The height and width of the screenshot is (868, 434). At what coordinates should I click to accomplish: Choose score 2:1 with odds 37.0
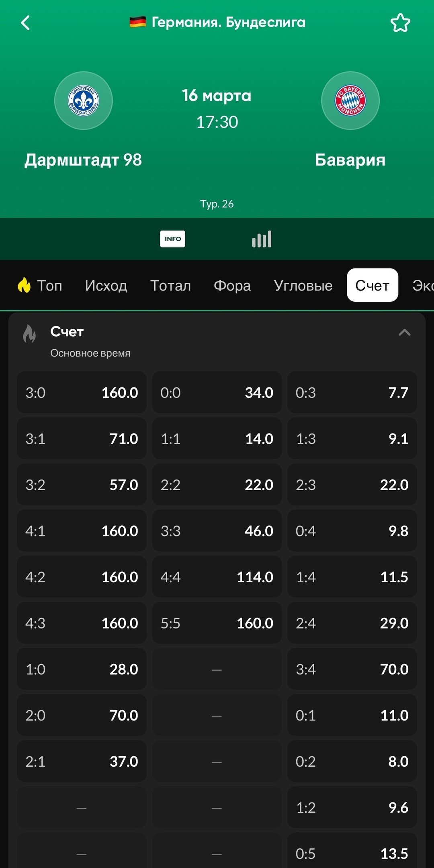coord(82,762)
